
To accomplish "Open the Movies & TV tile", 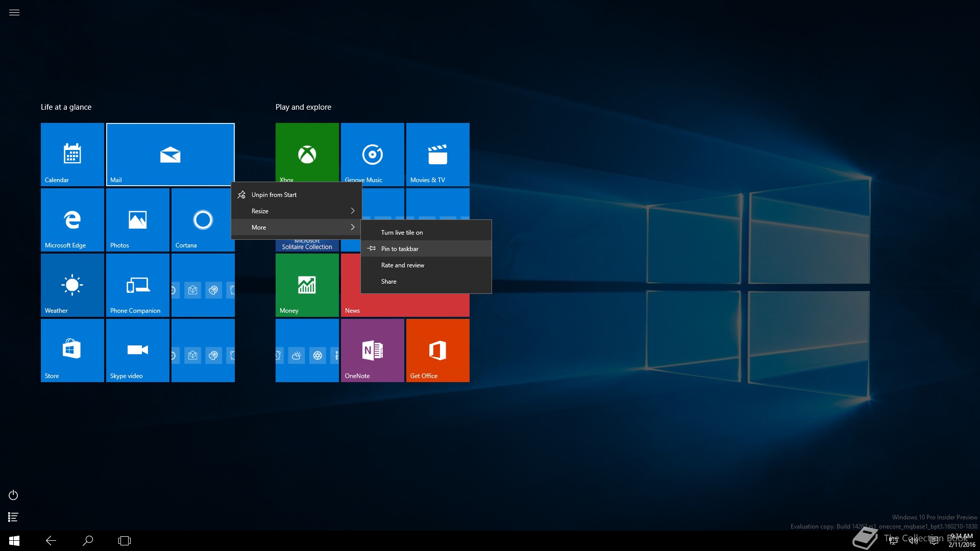I will coord(438,155).
